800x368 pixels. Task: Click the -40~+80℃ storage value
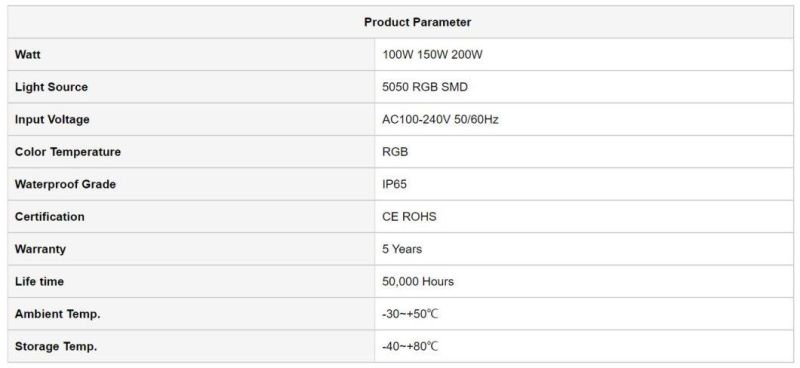tap(410, 346)
